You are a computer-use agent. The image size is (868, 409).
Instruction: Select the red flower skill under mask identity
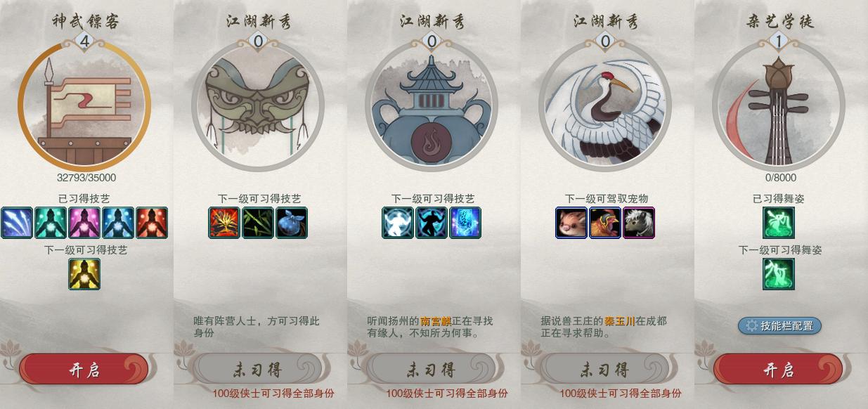point(224,223)
